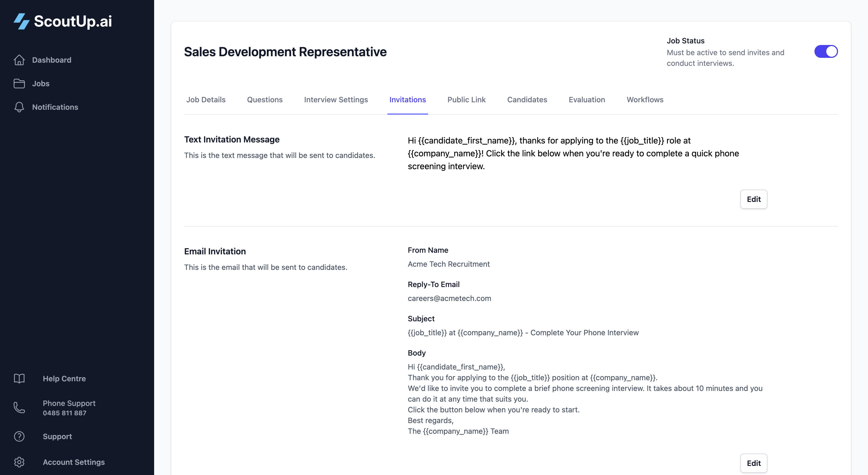Switch to the Public Link tab
Viewport: 868px width, 475px height.
tap(466, 99)
